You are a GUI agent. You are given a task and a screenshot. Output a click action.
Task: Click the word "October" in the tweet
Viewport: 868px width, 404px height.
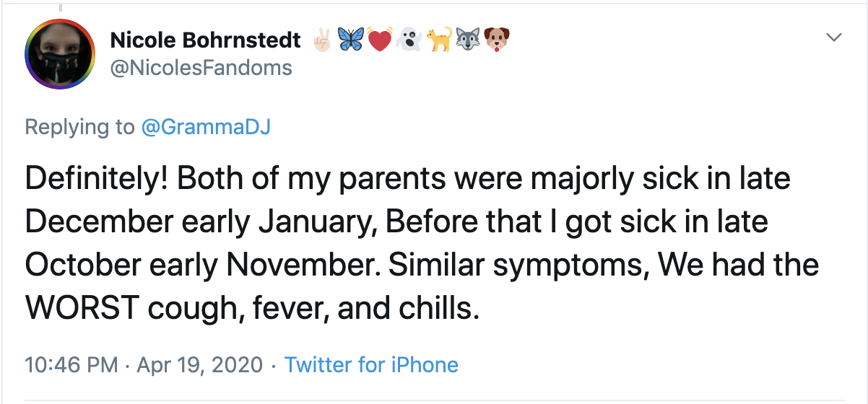[x=77, y=266]
